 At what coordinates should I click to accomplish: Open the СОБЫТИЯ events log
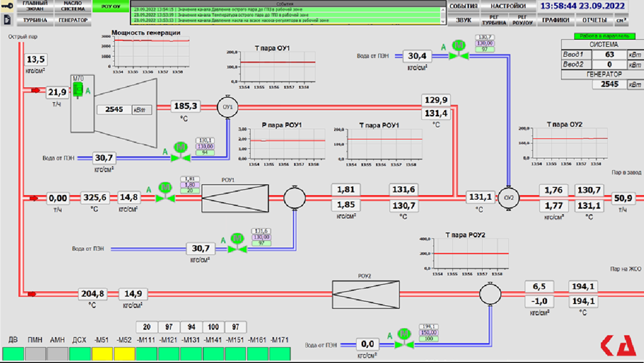[x=463, y=6]
